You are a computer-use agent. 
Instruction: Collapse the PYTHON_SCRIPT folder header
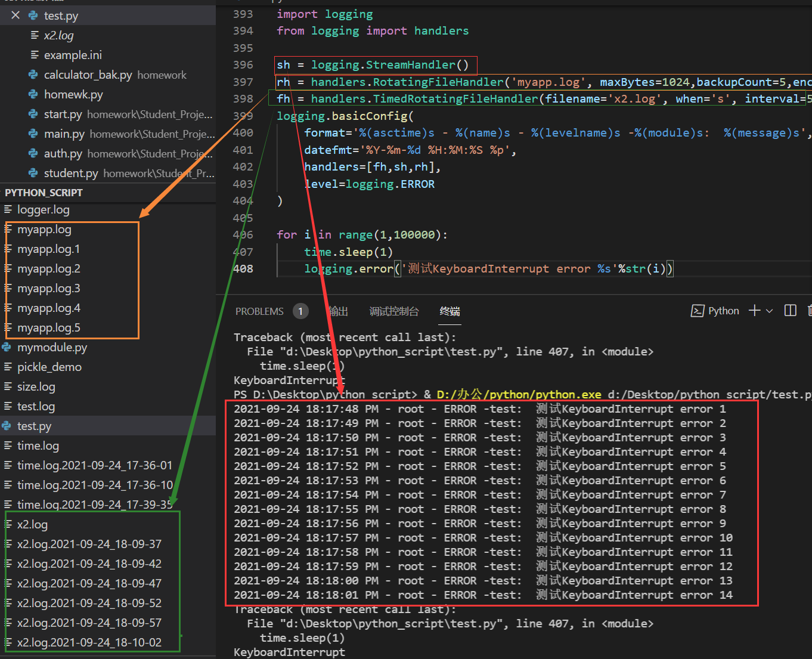[108, 193]
